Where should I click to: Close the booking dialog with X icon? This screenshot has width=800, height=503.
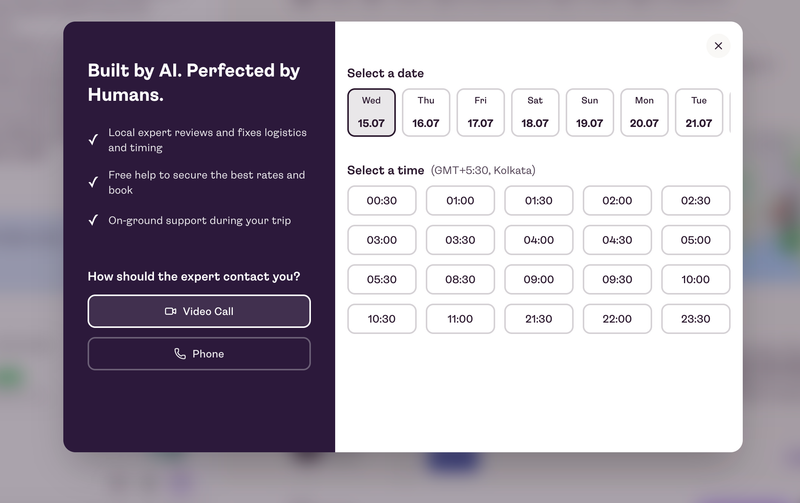tap(718, 46)
